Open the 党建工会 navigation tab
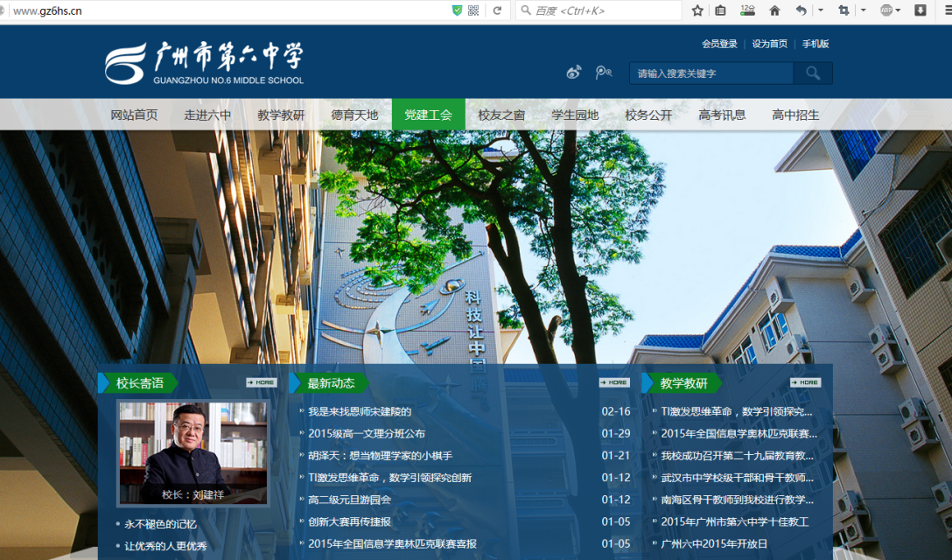Screen dimensions: 952x560 (428, 115)
